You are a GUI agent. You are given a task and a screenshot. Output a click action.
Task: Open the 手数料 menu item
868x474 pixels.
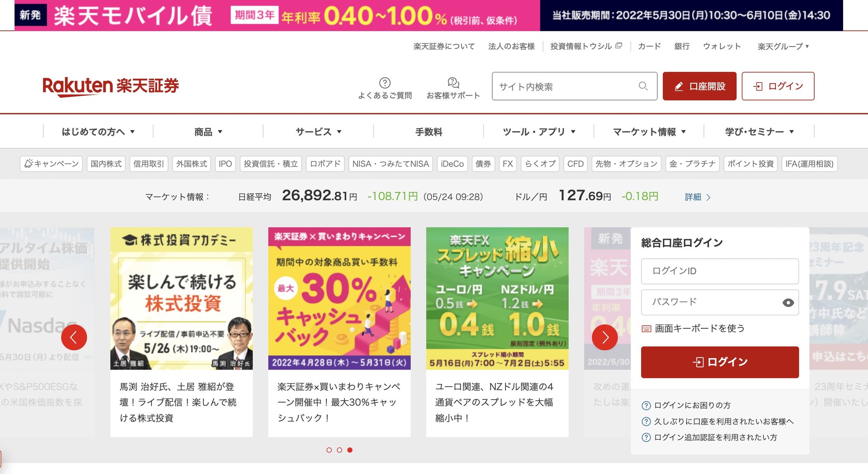[x=429, y=132]
